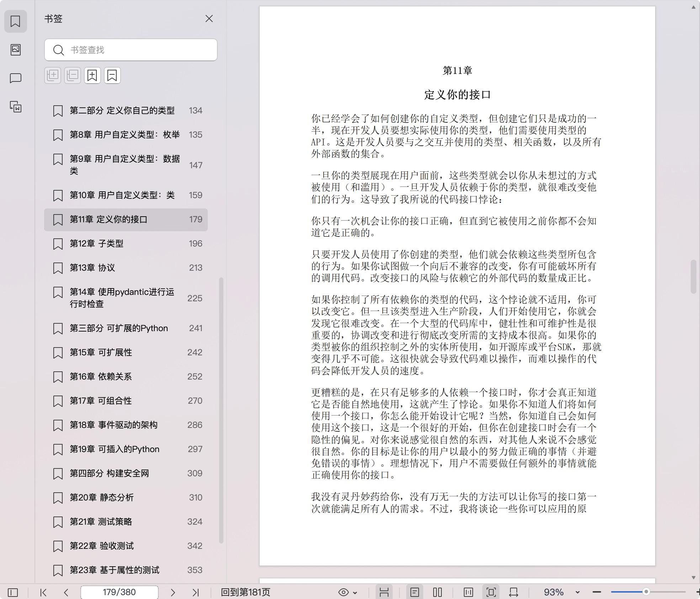Go to first page
This screenshot has width=700, height=599.
[43, 592]
